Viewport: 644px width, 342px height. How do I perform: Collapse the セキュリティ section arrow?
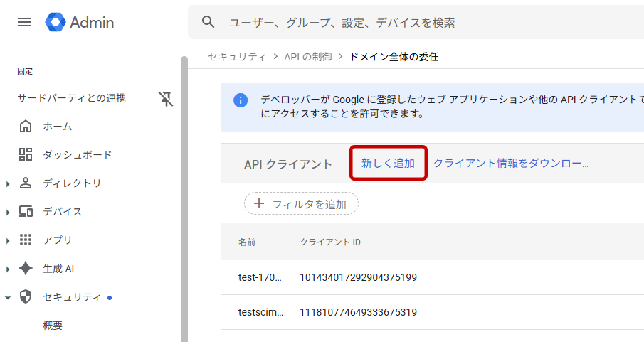(x=8, y=298)
